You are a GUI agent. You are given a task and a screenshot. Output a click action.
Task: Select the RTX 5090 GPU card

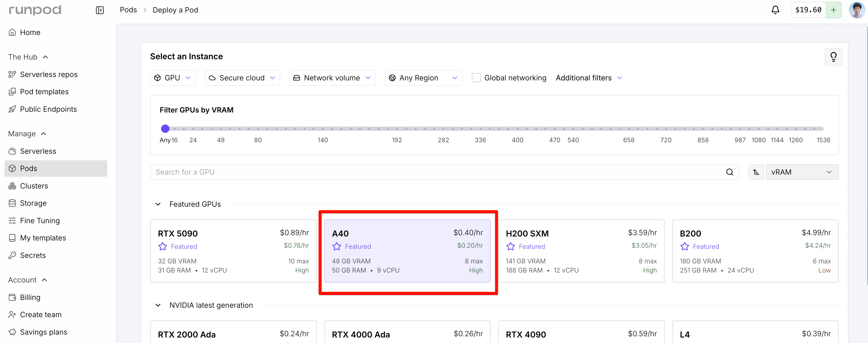tap(233, 251)
